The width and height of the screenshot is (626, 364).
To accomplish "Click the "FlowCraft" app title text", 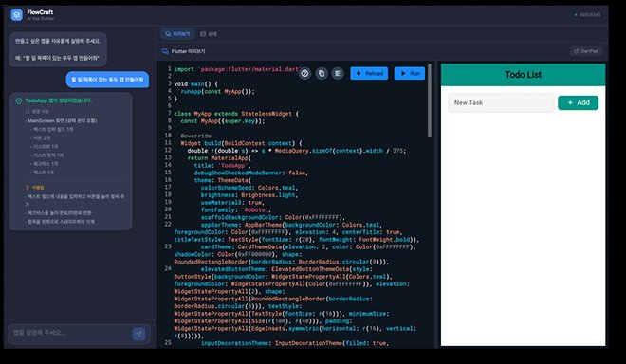I will 40,12.
